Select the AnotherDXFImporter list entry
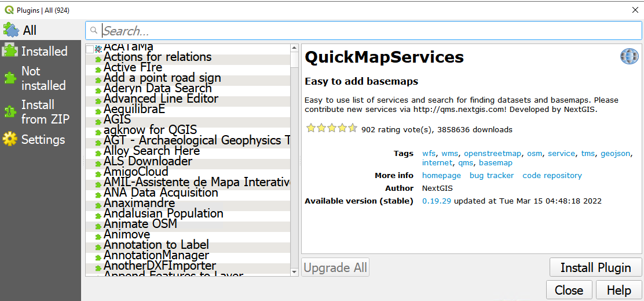644x301 pixels. click(x=188, y=265)
